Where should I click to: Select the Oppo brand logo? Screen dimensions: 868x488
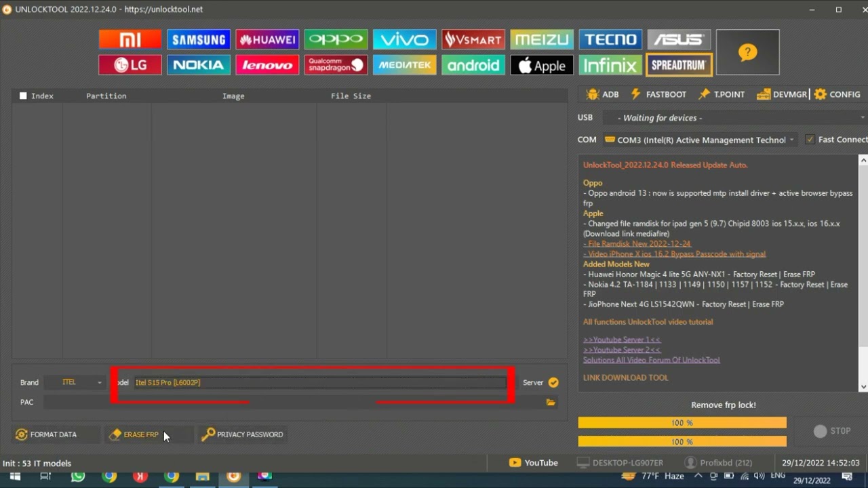(x=336, y=39)
